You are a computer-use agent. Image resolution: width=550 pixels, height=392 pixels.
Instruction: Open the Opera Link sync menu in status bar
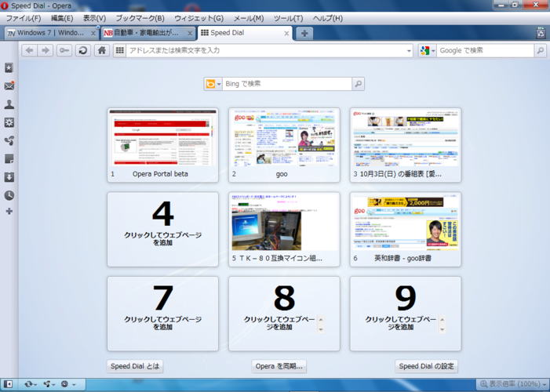[x=31, y=384]
